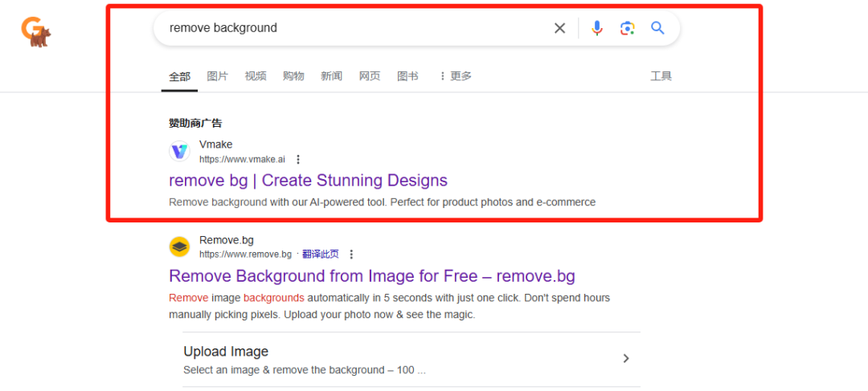Expand the 更多 menu
Image resolution: width=868 pixels, height=391 pixels.
pyautogui.click(x=455, y=75)
